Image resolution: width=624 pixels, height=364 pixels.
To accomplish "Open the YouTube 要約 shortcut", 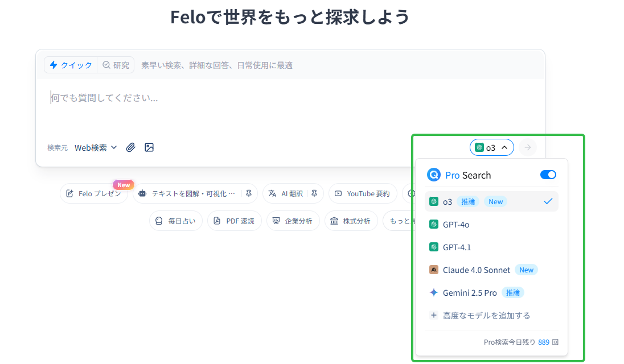I will pos(362,193).
